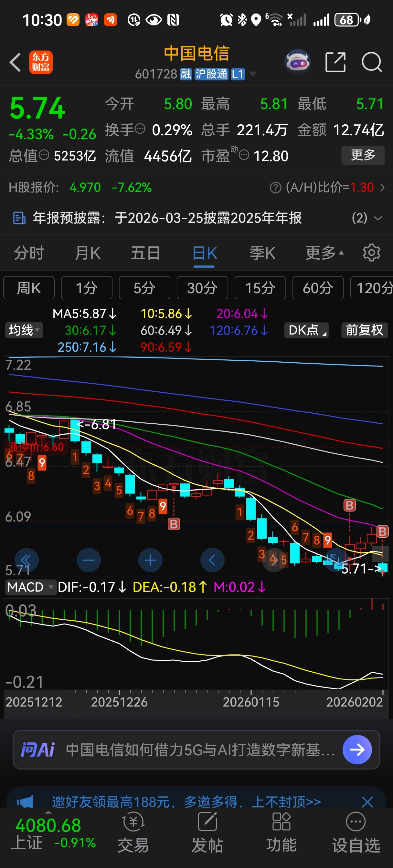This screenshot has height=868, width=393.
Task: Tap the 融 margin tag
Action: [186, 74]
